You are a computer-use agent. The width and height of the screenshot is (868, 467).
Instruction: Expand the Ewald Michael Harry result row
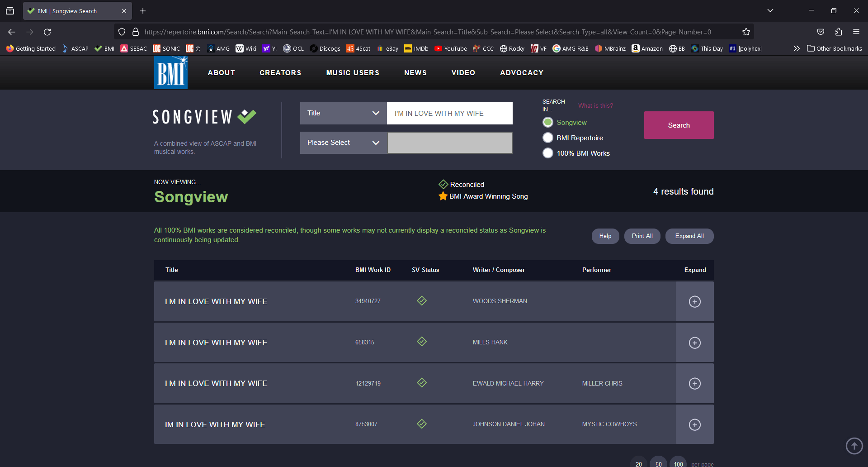(x=695, y=383)
